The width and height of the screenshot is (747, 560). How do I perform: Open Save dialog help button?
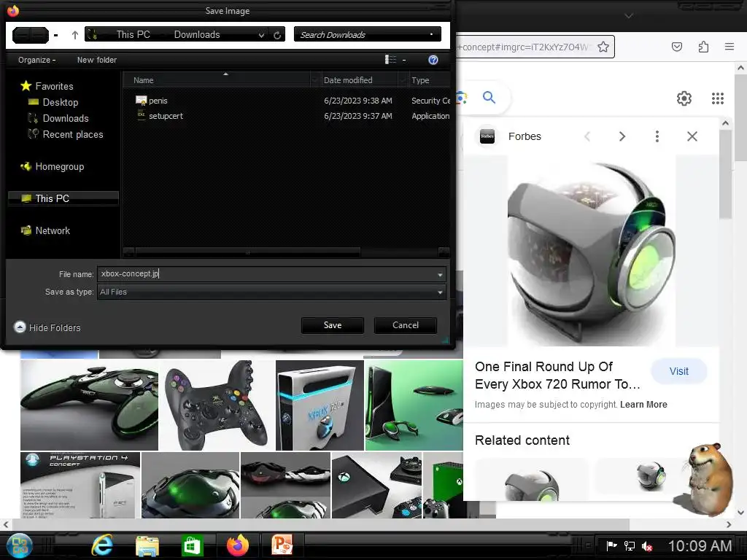433,60
